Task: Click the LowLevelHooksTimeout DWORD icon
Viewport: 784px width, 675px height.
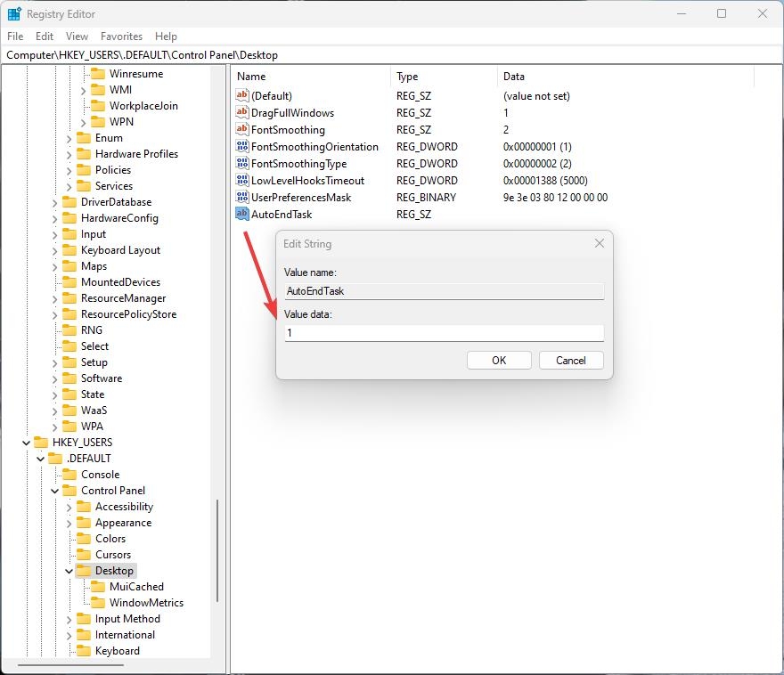Action: 242,181
